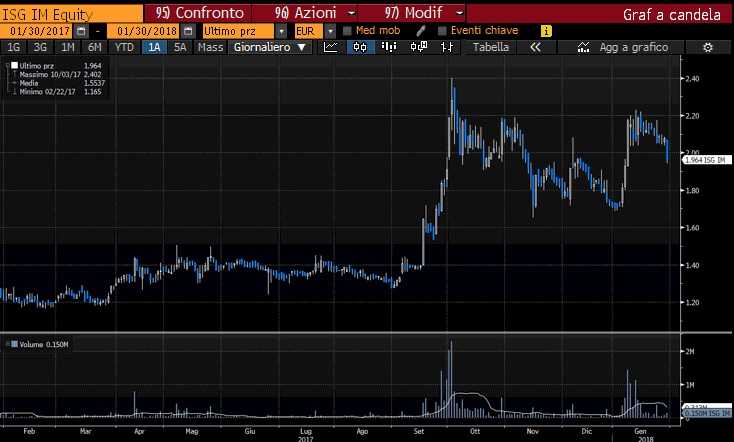Select the candle with annotation chart icon
Image resolution: width=734 pixels, height=442 pixels.
pos(418,47)
